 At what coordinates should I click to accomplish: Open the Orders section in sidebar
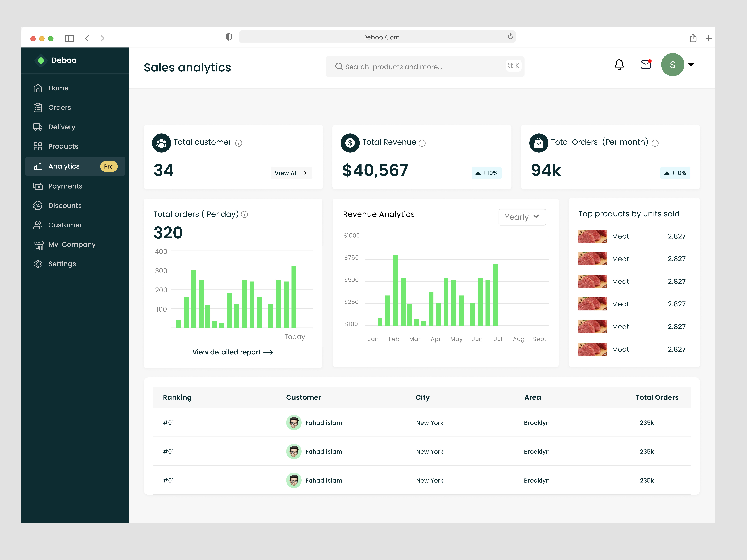[x=38, y=107]
